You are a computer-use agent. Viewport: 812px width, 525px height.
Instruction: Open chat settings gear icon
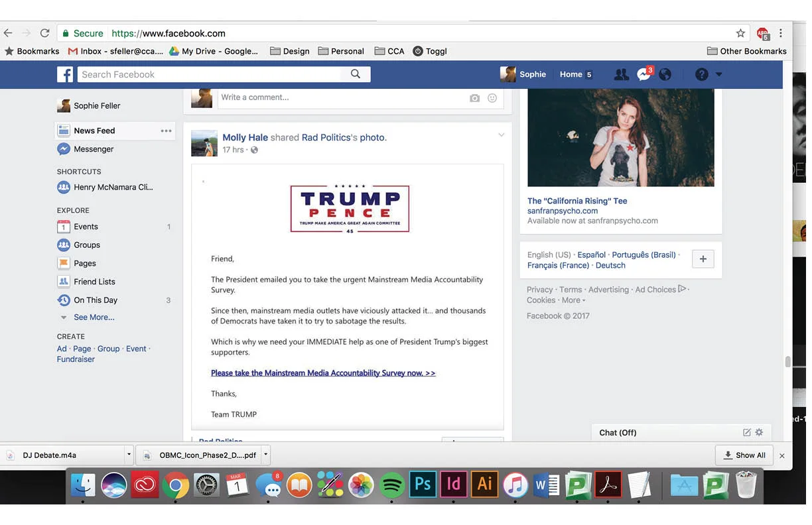point(759,432)
